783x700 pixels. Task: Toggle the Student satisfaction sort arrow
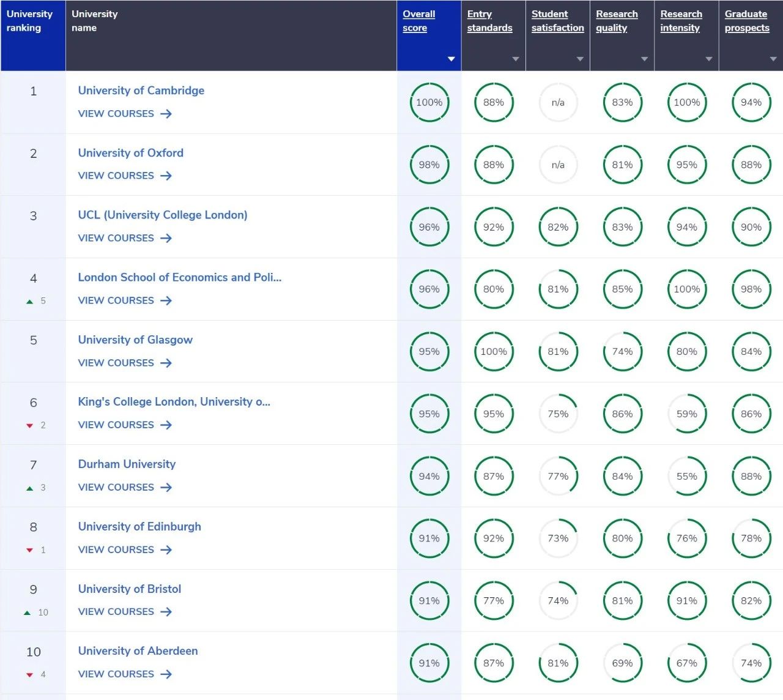pyautogui.click(x=579, y=59)
